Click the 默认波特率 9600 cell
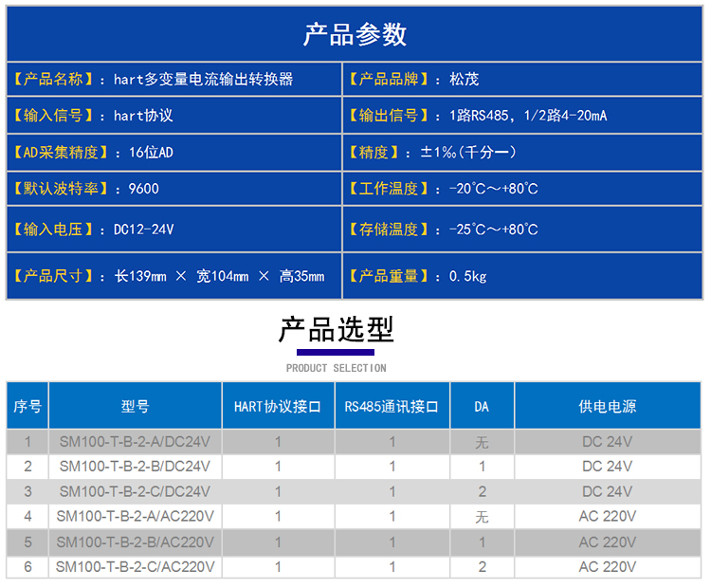The height and width of the screenshot is (588, 711). click(x=173, y=189)
